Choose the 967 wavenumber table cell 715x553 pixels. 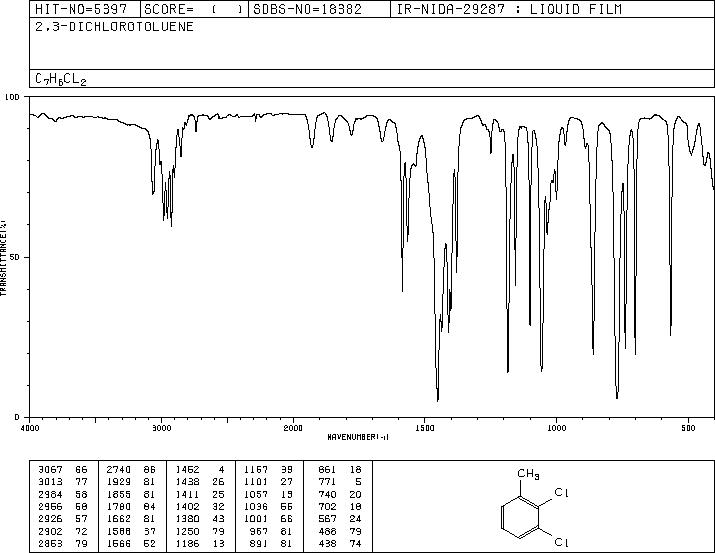tap(259, 532)
